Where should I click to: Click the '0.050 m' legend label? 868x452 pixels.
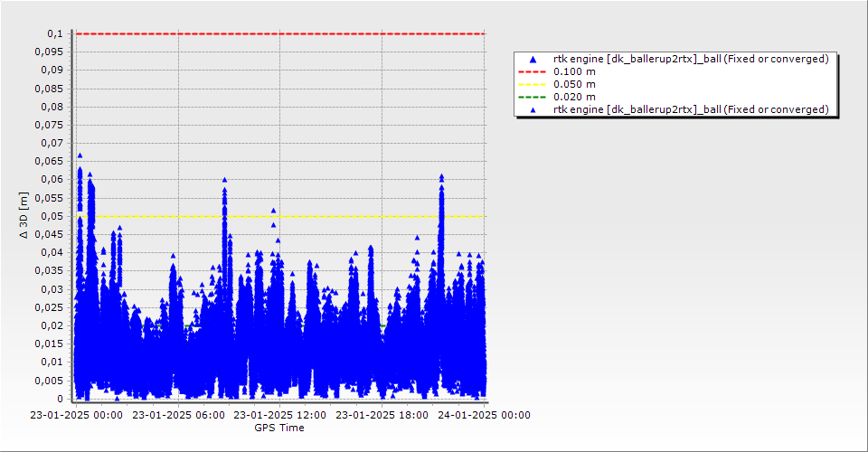[575, 85]
